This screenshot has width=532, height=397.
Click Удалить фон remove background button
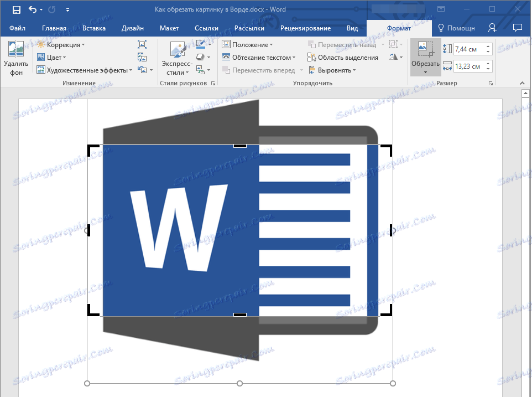(16, 58)
